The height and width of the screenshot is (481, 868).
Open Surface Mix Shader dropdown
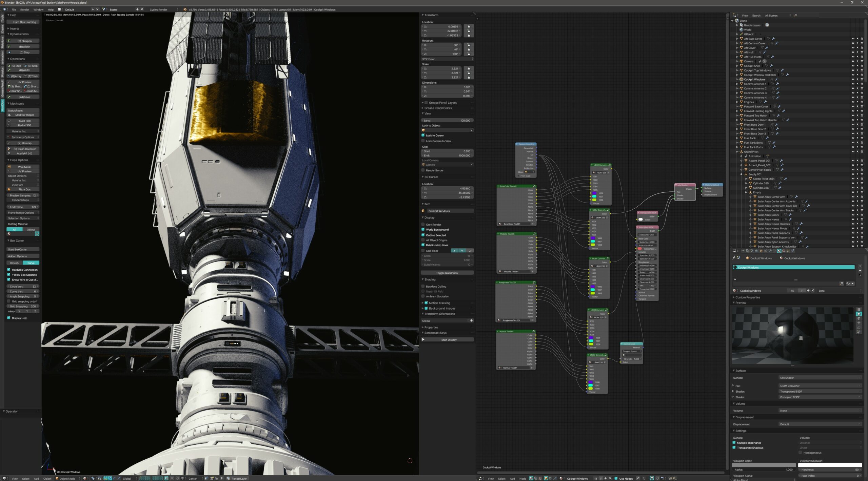click(x=820, y=378)
